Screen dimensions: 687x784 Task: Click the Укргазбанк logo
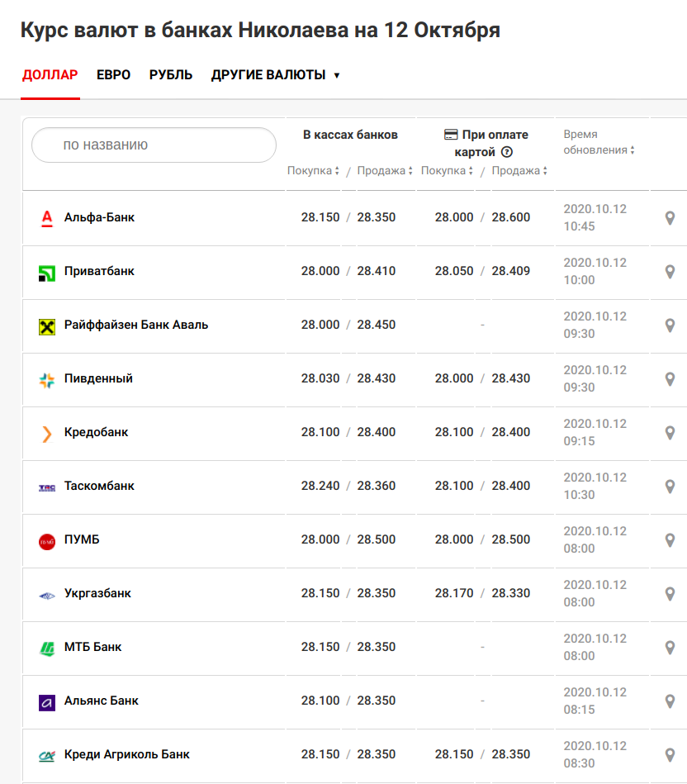(47, 596)
